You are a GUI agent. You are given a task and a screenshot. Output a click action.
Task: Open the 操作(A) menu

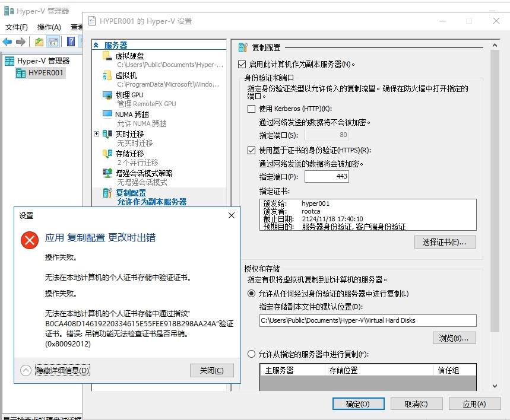pyautogui.click(x=49, y=27)
